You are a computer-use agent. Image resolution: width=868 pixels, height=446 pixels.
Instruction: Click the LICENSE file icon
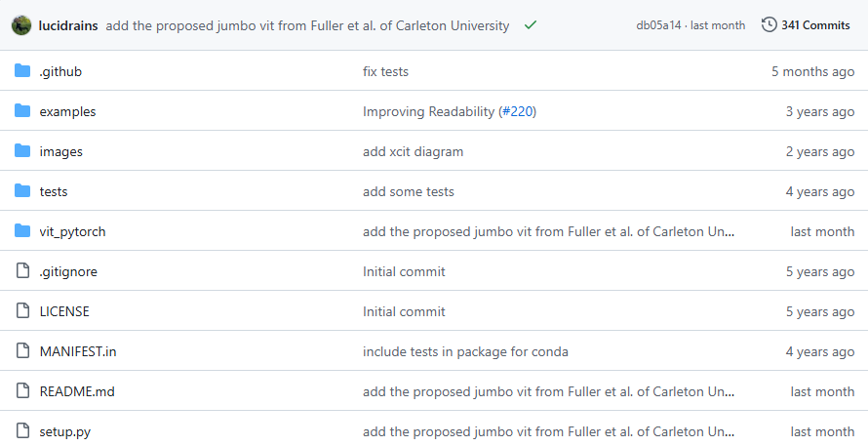(x=22, y=311)
